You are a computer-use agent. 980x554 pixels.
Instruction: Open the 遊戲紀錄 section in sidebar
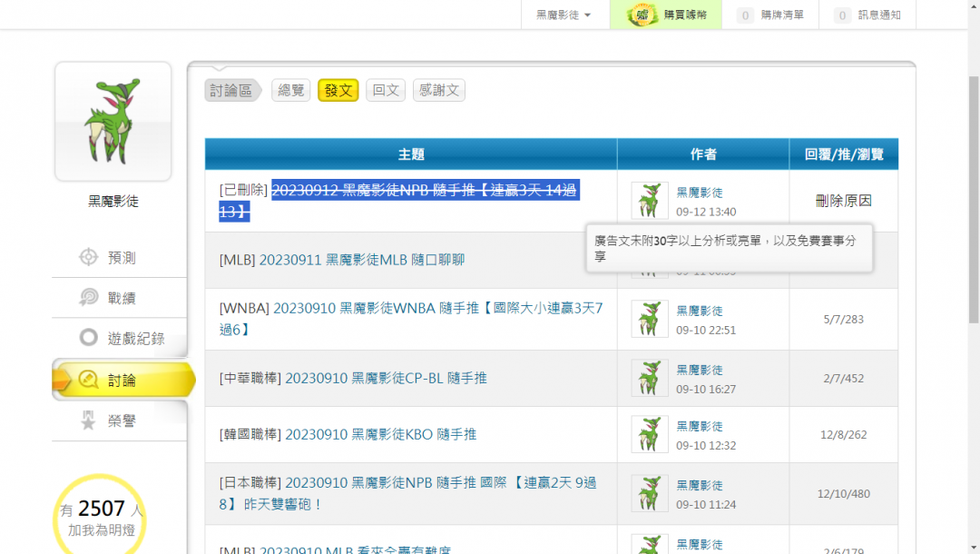pyautogui.click(x=120, y=338)
